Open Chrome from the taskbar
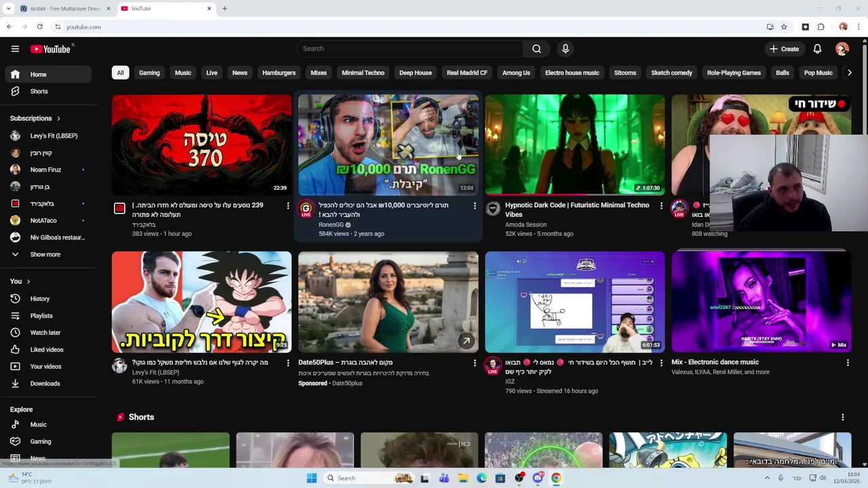This screenshot has height=488, width=868. (x=556, y=478)
